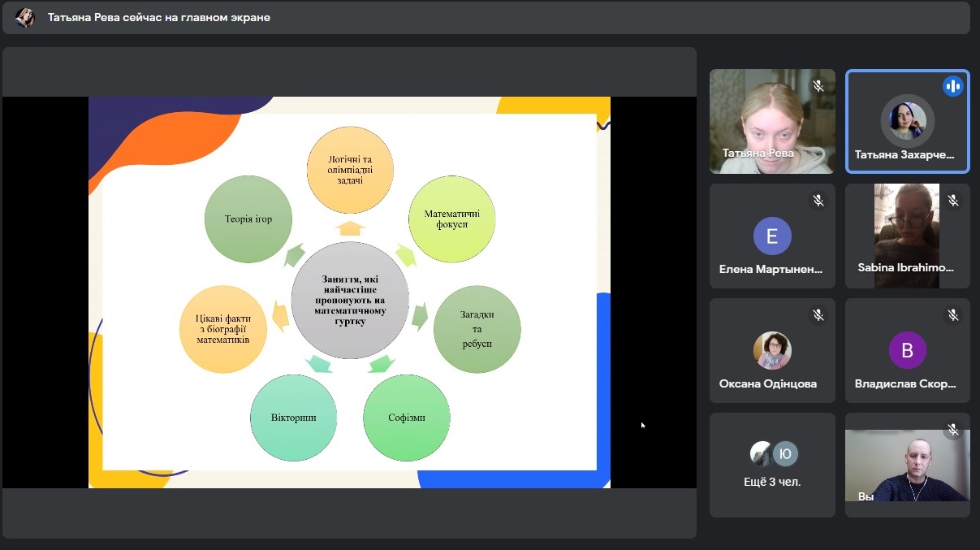Image resolution: width=980 pixels, height=550 pixels.
Task: Open the "Ещё 3 чел." participants tile
Action: [x=772, y=465]
